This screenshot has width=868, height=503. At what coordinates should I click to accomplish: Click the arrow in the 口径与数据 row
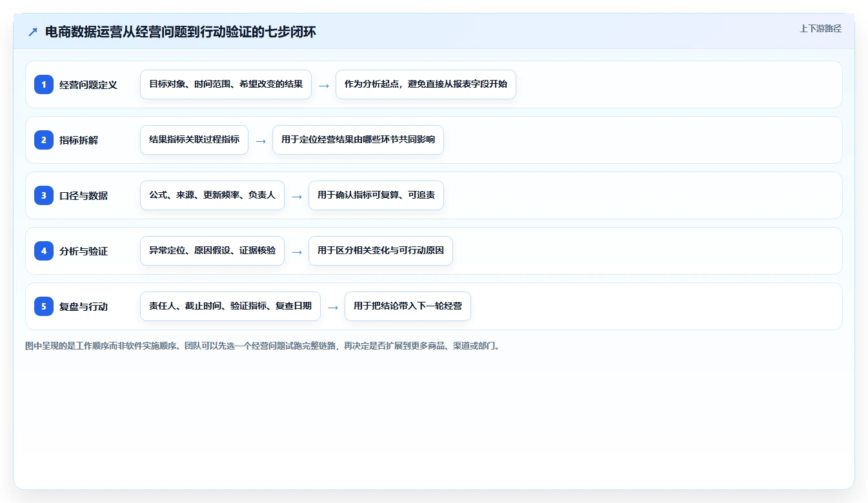[297, 196]
